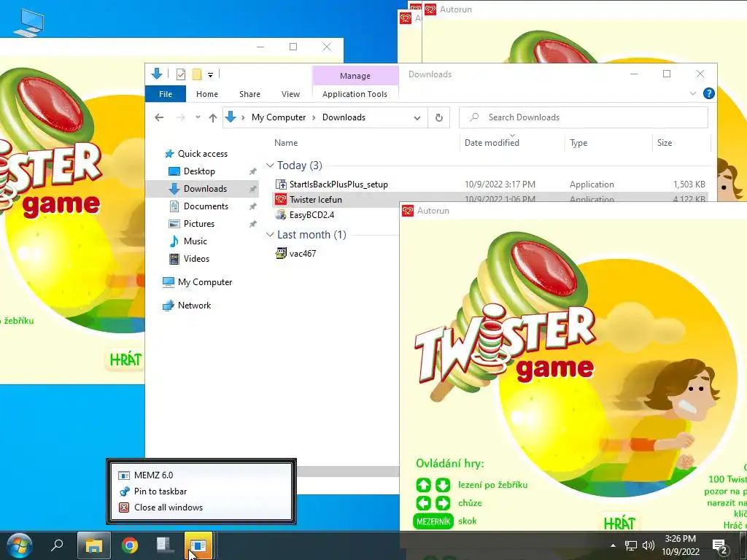Image resolution: width=747 pixels, height=560 pixels.
Task: Sort by Name column header
Action: pos(286,142)
